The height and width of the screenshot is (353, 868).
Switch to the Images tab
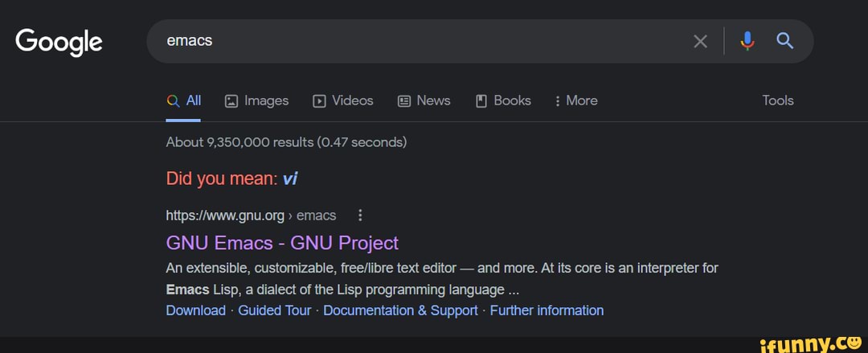tap(256, 101)
